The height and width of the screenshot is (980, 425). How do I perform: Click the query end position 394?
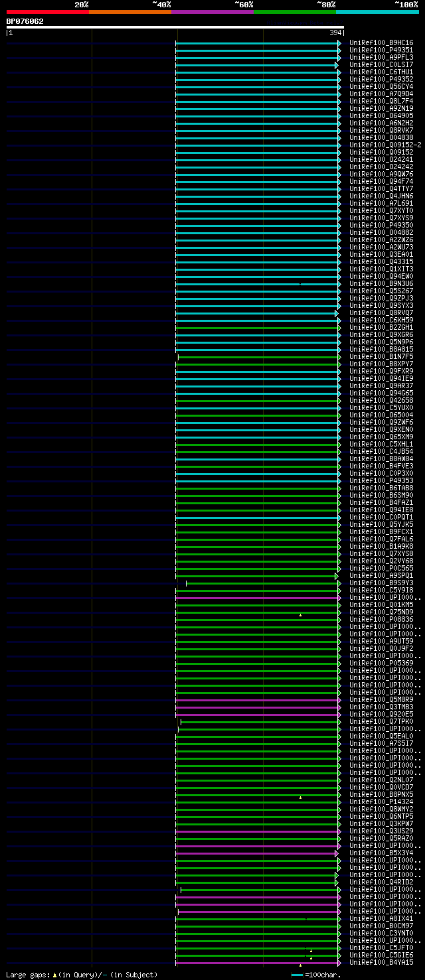pyautogui.click(x=335, y=33)
